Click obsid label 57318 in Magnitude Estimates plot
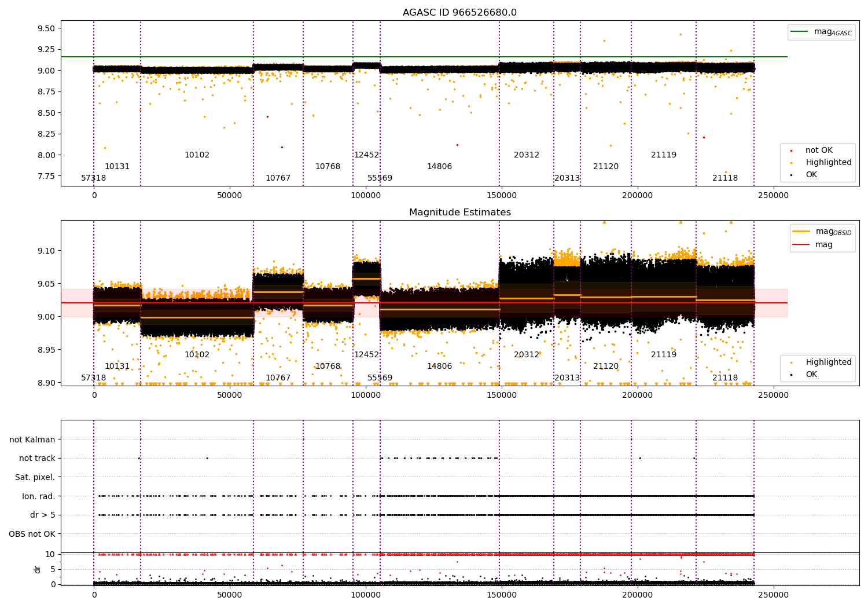The width and height of the screenshot is (868, 608). [94, 378]
